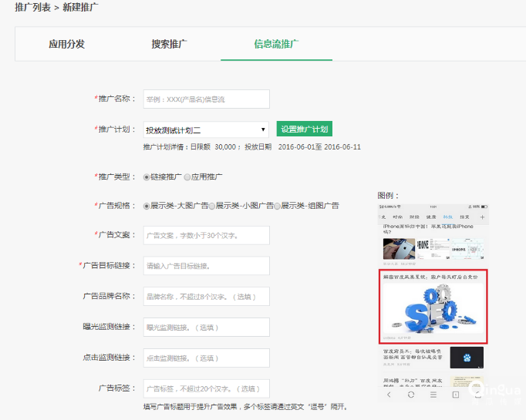Open the 应用分发 tab
Image resolution: width=526 pixels, height=420 pixels.
(66, 44)
